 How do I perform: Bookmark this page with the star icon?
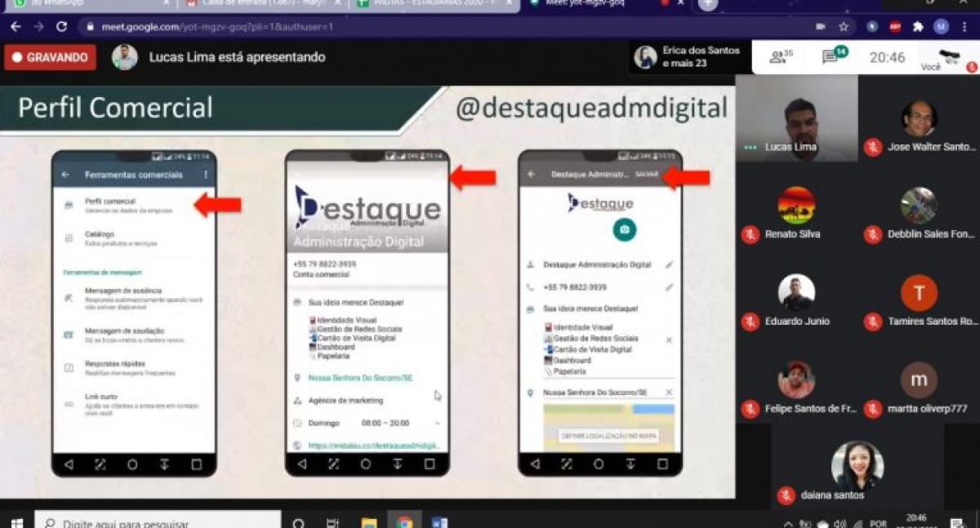coord(844,27)
